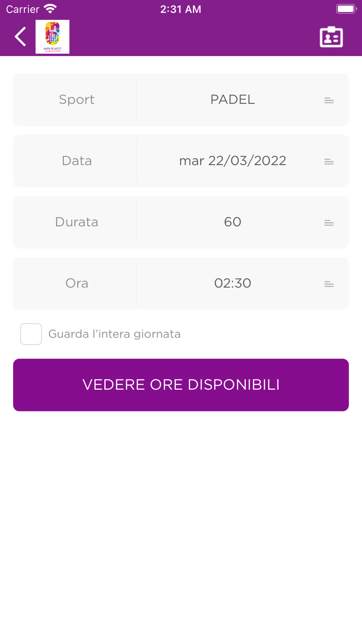Open the PADEL sport dropdown
The image size is (362, 644).
coord(232,100)
